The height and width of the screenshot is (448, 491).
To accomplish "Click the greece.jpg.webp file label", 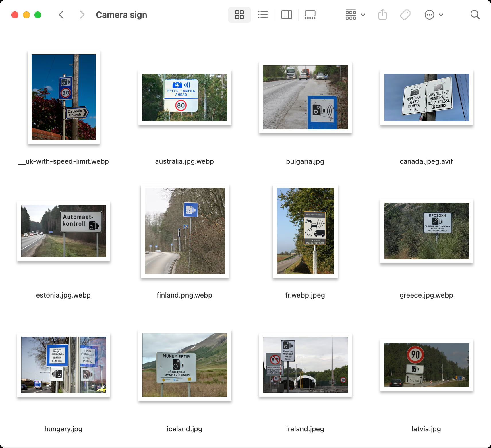I will [x=426, y=295].
